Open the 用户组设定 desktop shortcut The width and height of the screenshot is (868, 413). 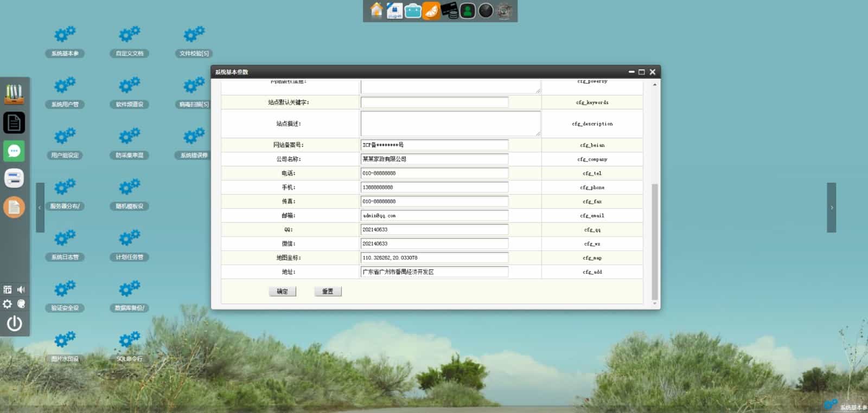click(x=65, y=144)
